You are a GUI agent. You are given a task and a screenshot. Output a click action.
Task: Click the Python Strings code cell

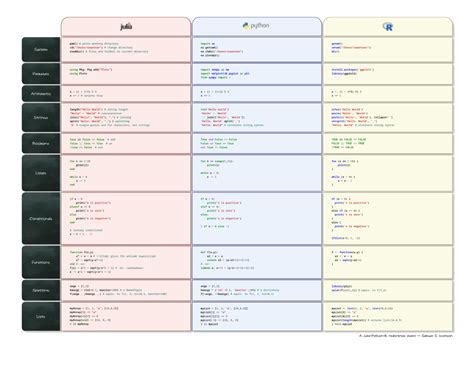pyautogui.click(x=257, y=117)
